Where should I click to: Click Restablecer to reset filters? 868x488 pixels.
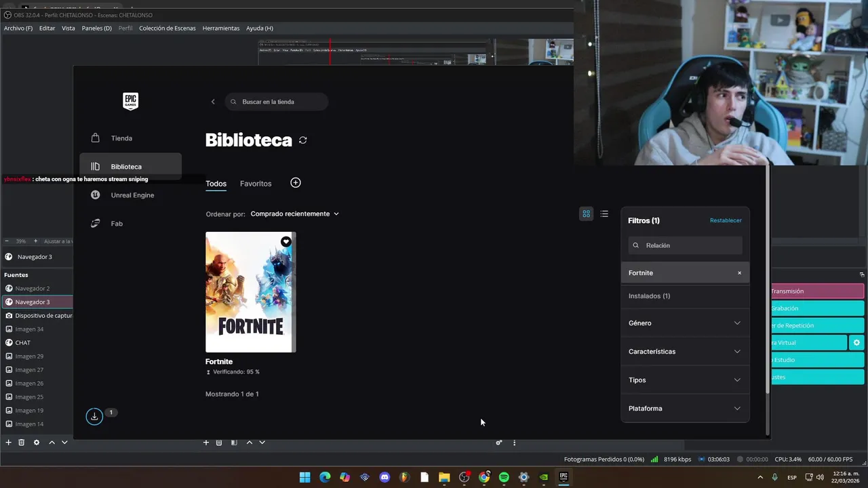tap(726, 220)
